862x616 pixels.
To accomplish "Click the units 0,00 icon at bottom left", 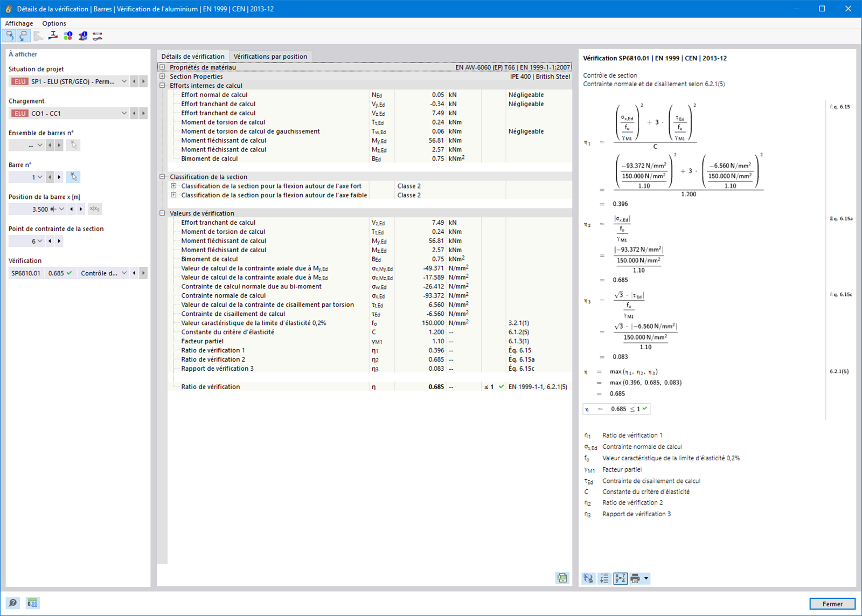I will click(x=32, y=603).
